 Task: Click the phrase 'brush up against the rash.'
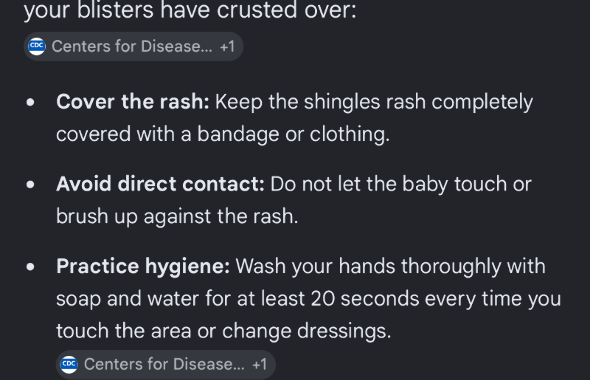tap(177, 216)
